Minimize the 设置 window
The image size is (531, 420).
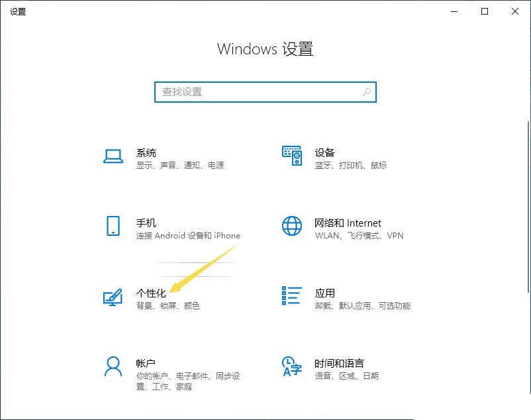tap(454, 11)
